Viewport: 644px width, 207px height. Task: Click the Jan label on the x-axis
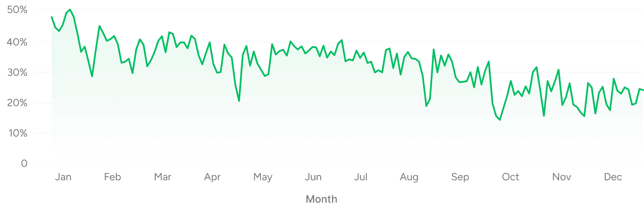coord(63,177)
